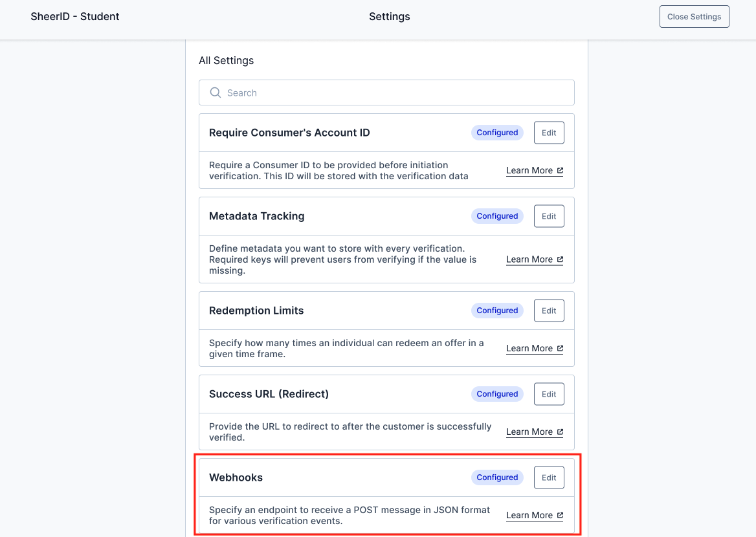This screenshot has height=537, width=756.
Task: Click Configured badge on Metadata Tracking
Action: click(x=497, y=216)
